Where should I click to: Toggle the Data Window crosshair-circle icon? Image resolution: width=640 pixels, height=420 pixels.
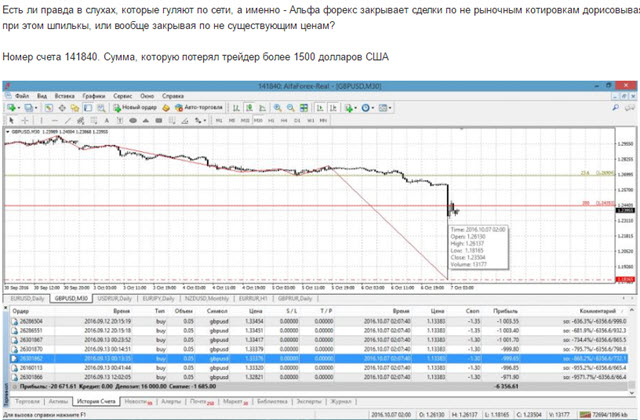click(62, 108)
